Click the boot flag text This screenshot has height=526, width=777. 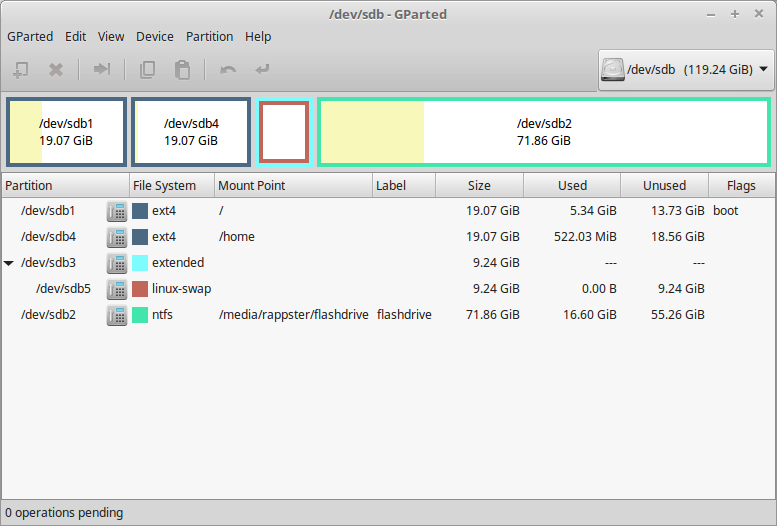point(725,211)
